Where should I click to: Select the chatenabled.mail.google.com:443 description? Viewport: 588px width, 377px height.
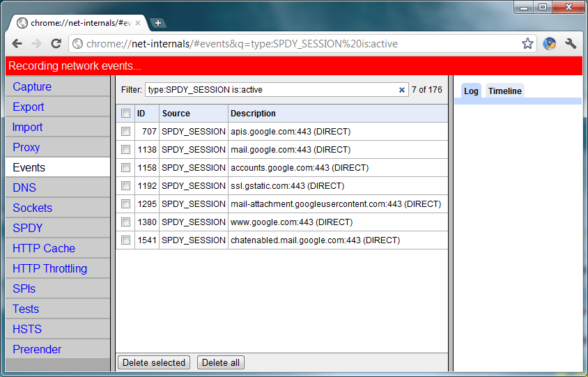point(315,240)
